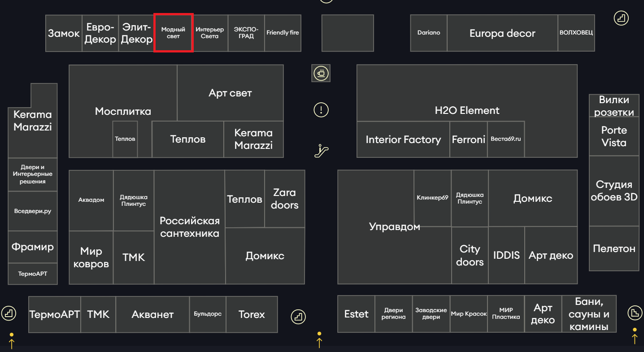Open the Акванет store
Viewport: 644px width, 352px height.
pyautogui.click(x=152, y=314)
